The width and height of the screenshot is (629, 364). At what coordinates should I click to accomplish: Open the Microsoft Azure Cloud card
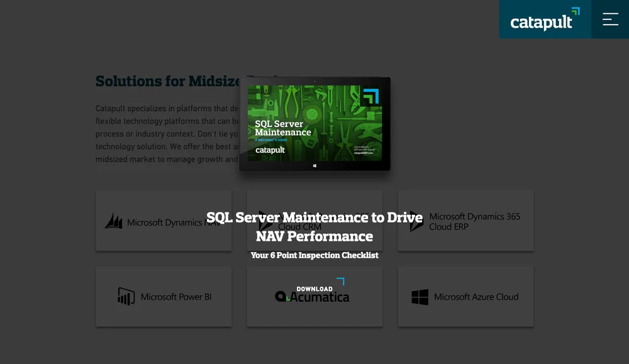465,297
